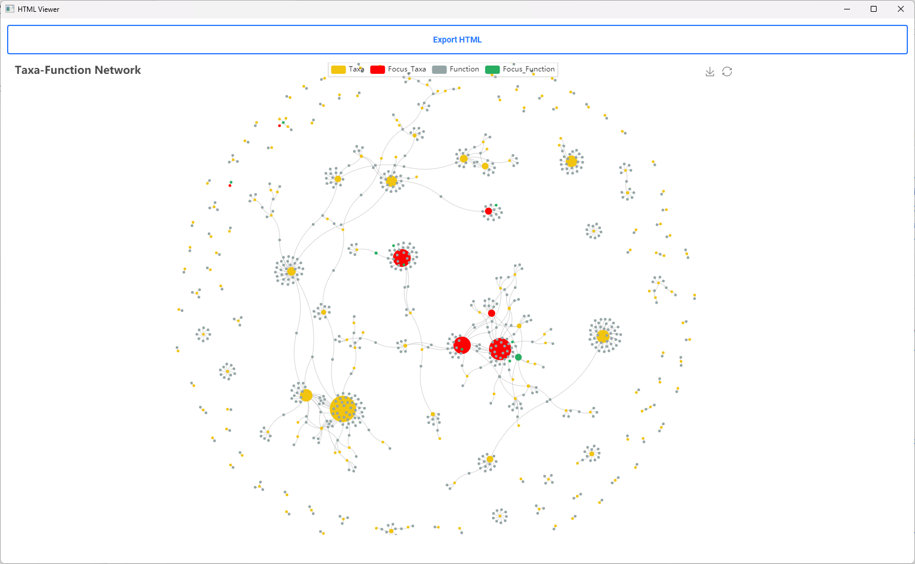The height and width of the screenshot is (564, 915).
Task: Click the gray Function legend swatch
Action: pos(439,69)
